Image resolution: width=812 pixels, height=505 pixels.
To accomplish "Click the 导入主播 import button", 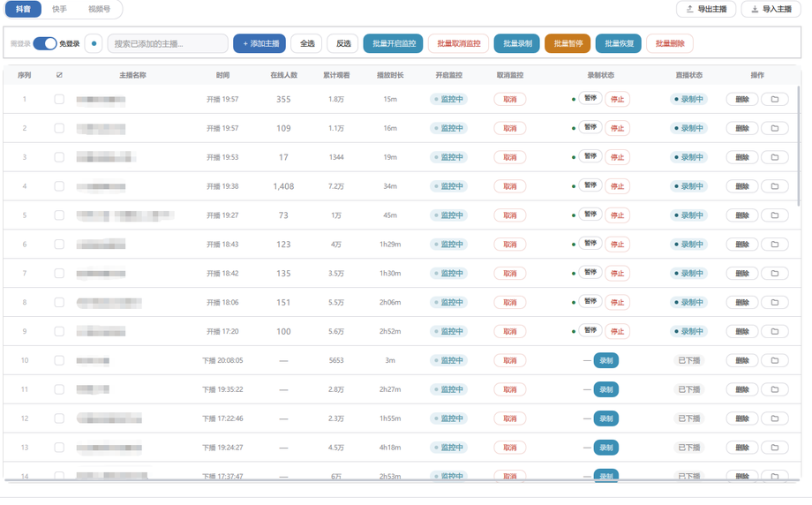I will tap(771, 9).
